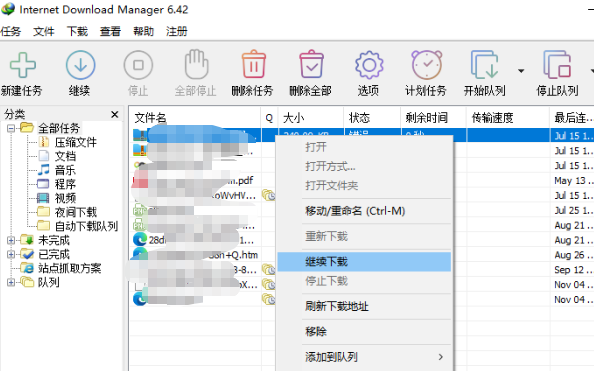Click the 开始队列 icon

pos(485,64)
